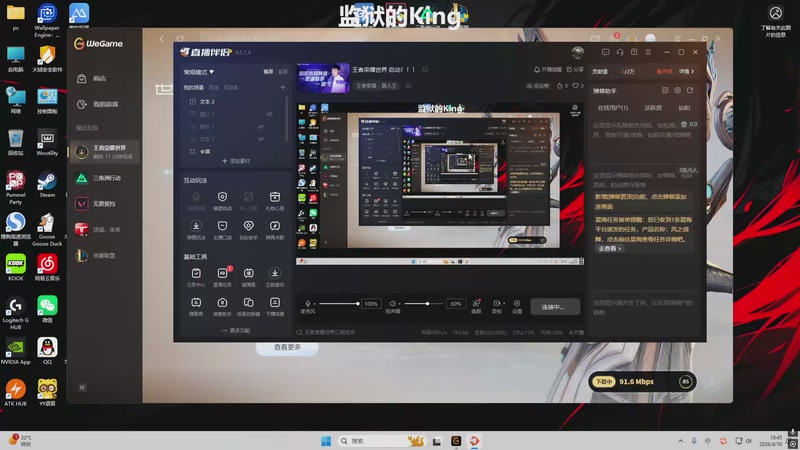Click the taskbar search box
Screen dimensions: 800x450
coord(382,441)
